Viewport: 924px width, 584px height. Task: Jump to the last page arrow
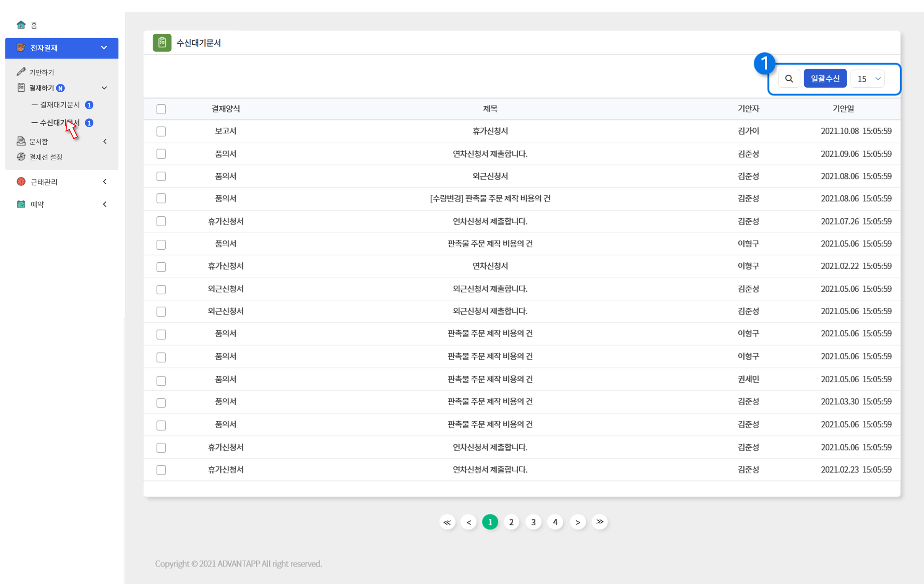coord(600,522)
